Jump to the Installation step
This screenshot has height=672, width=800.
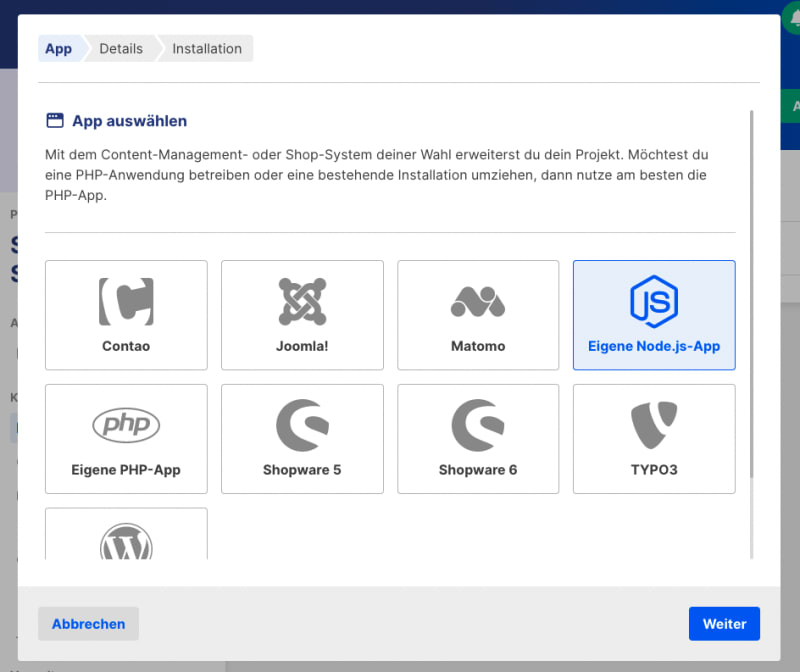[x=207, y=48]
